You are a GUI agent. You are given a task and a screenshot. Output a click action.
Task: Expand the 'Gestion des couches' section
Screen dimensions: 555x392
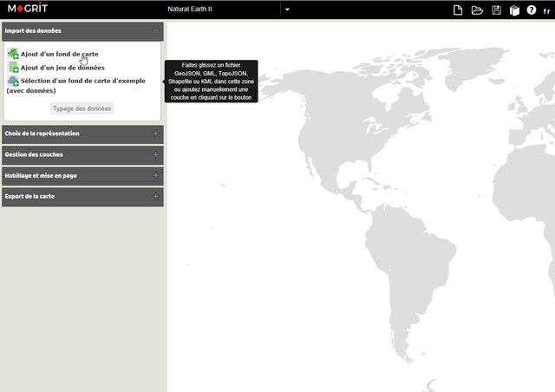click(155, 154)
